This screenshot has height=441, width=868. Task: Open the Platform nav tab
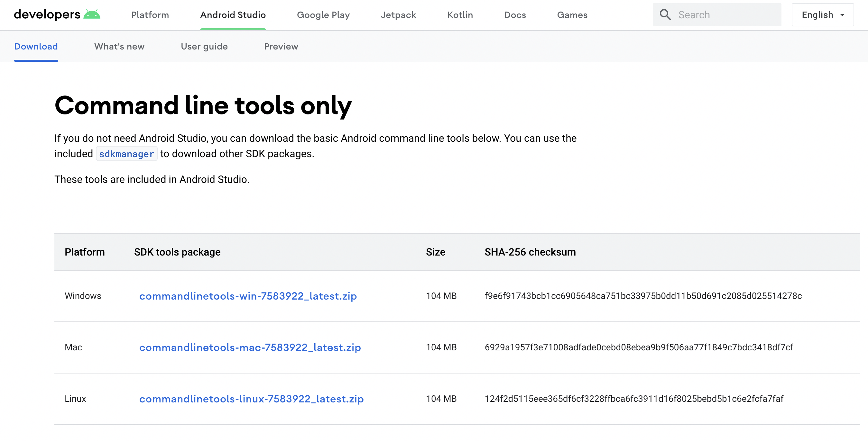click(150, 15)
